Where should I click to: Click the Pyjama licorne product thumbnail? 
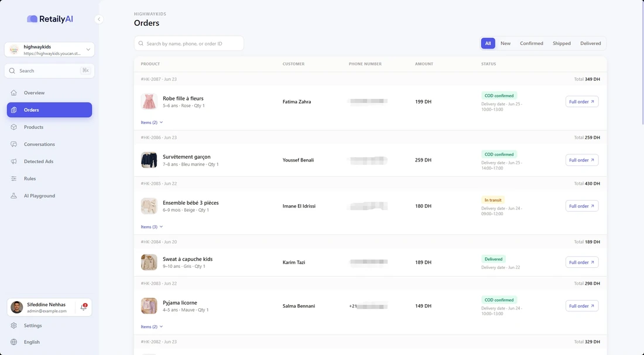coord(149,306)
